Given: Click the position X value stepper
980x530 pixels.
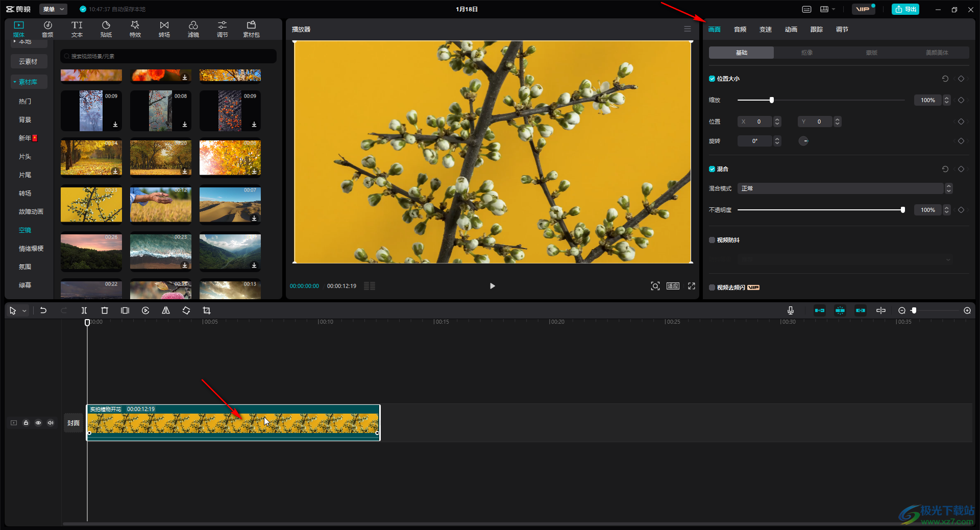Looking at the screenshot, I should click(x=777, y=122).
